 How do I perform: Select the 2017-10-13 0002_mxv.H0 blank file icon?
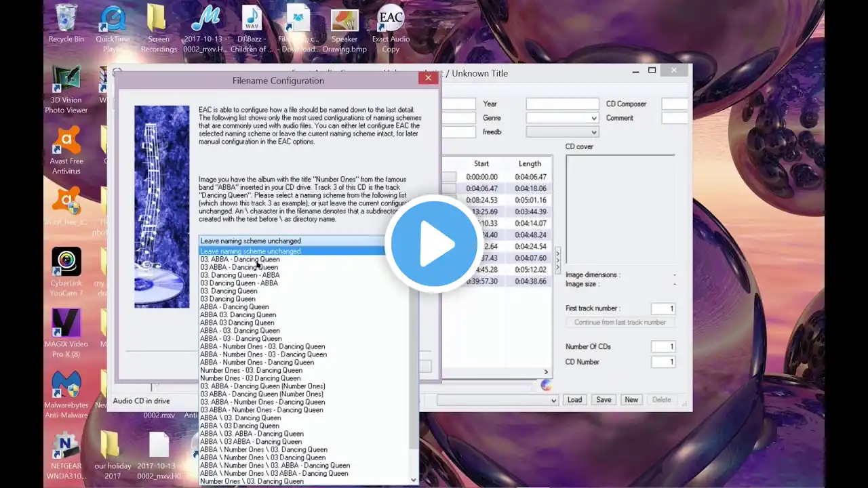click(159, 454)
